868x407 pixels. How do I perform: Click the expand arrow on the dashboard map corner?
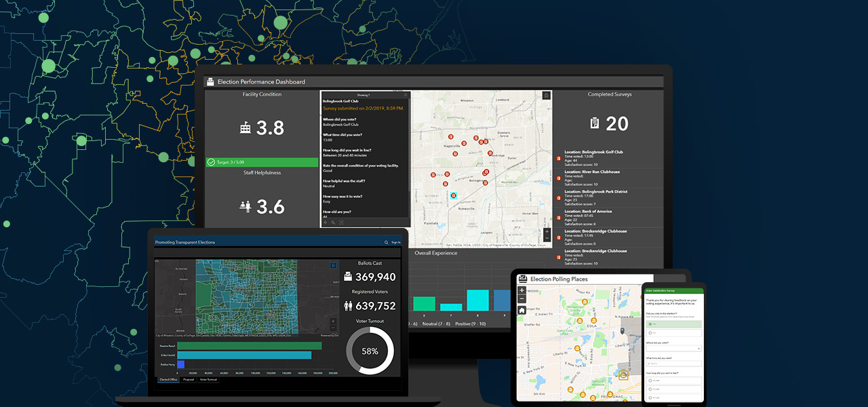(546, 94)
